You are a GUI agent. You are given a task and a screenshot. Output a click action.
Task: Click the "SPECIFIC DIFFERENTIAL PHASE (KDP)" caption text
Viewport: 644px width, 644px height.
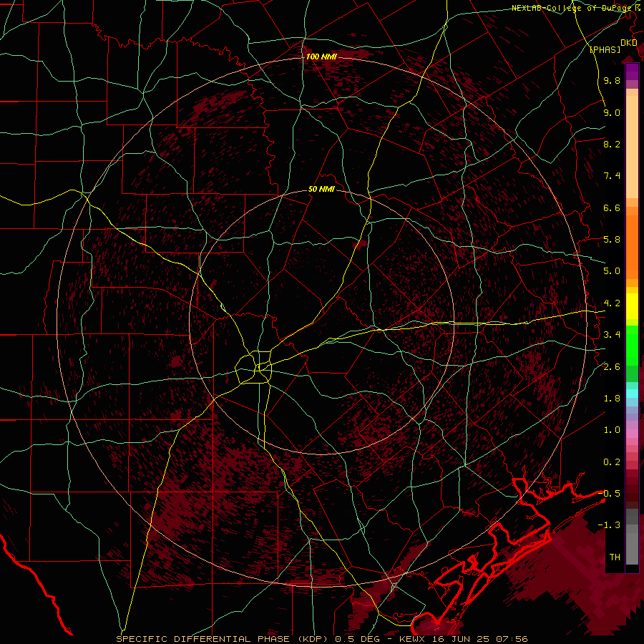[x=223, y=639]
